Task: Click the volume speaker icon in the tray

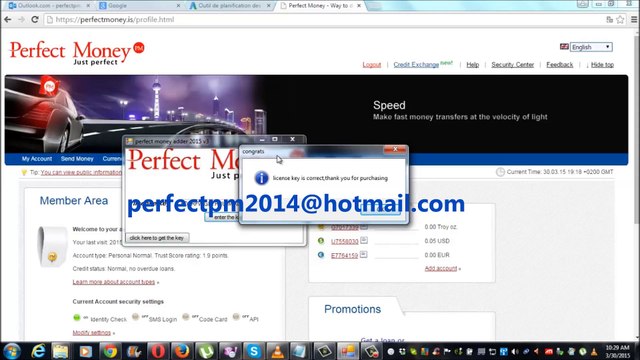Action: (x=515, y=351)
